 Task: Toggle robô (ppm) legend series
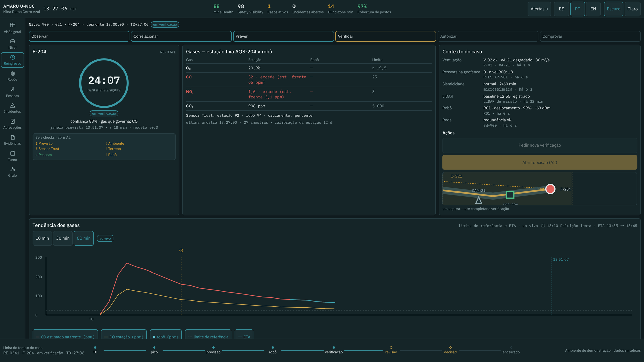click(x=166, y=335)
